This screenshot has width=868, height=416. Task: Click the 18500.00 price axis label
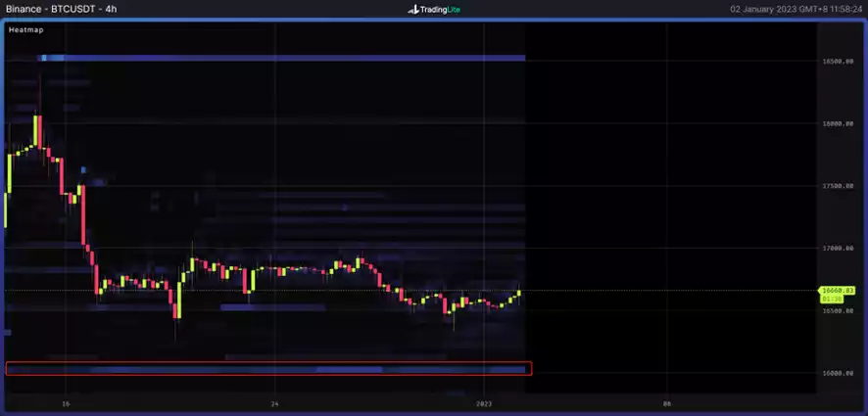click(837, 62)
